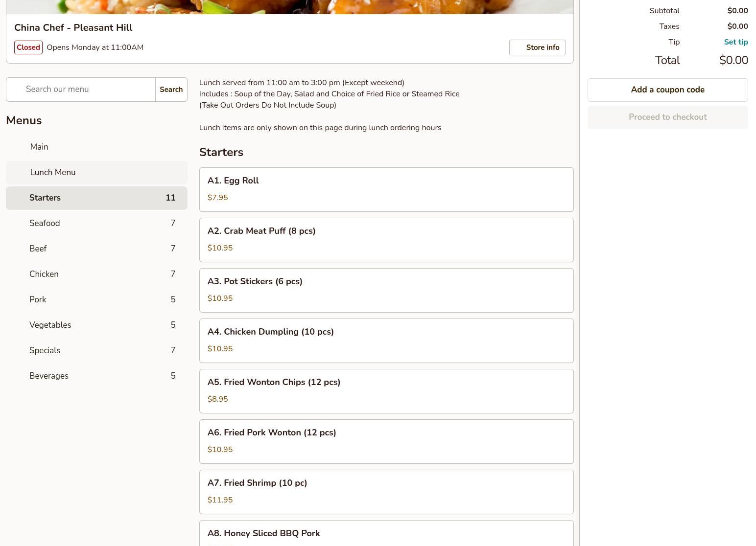Jump to the Pork category
Image resolution: width=756 pixels, height=546 pixels.
coord(96,300)
